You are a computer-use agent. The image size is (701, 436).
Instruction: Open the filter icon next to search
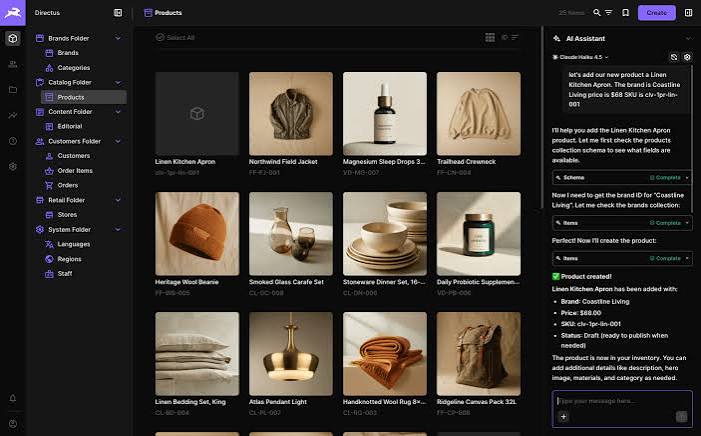(x=608, y=13)
